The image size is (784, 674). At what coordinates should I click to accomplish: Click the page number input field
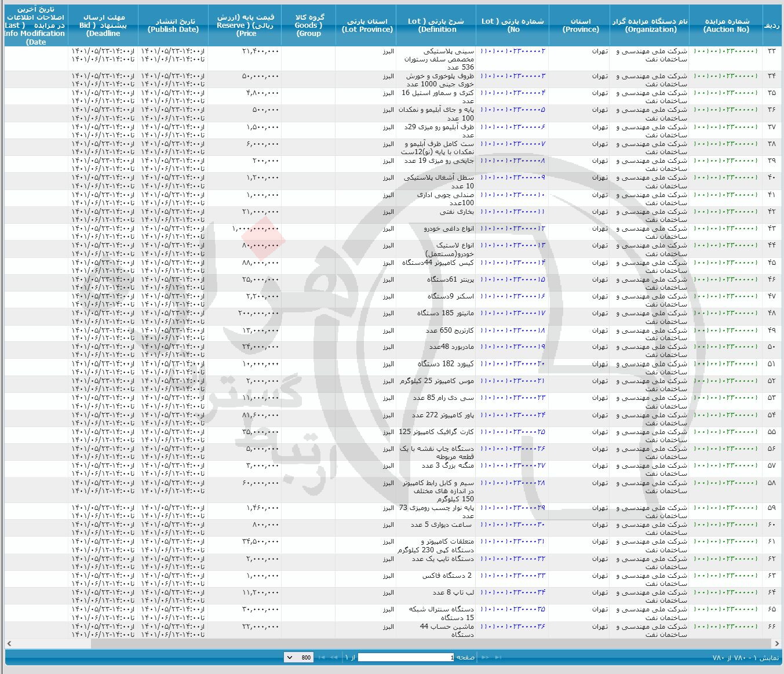tap(407, 657)
